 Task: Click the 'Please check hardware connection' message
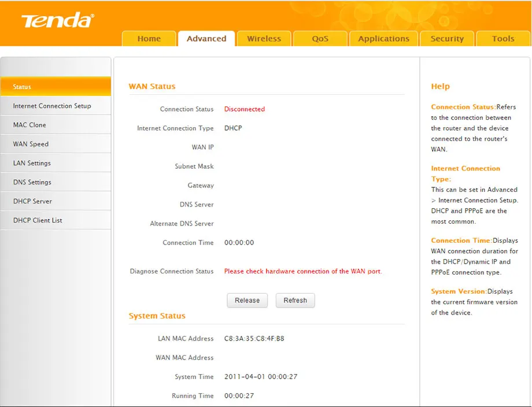pyautogui.click(x=303, y=271)
